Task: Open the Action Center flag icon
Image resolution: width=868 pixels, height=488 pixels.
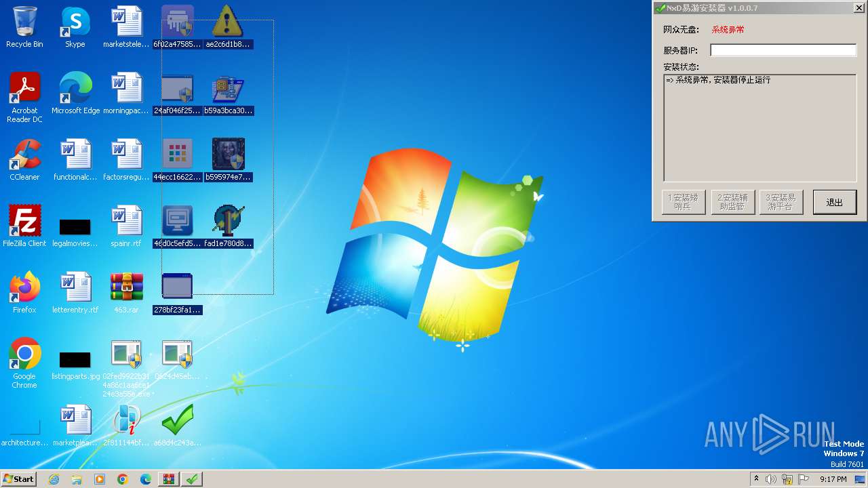Action: tap(804, 479)
